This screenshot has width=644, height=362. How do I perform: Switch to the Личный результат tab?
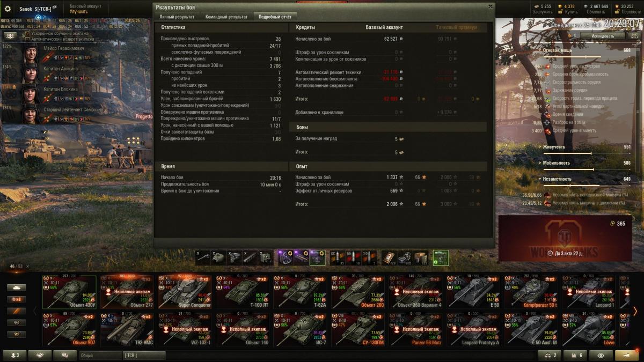point(178,17)
